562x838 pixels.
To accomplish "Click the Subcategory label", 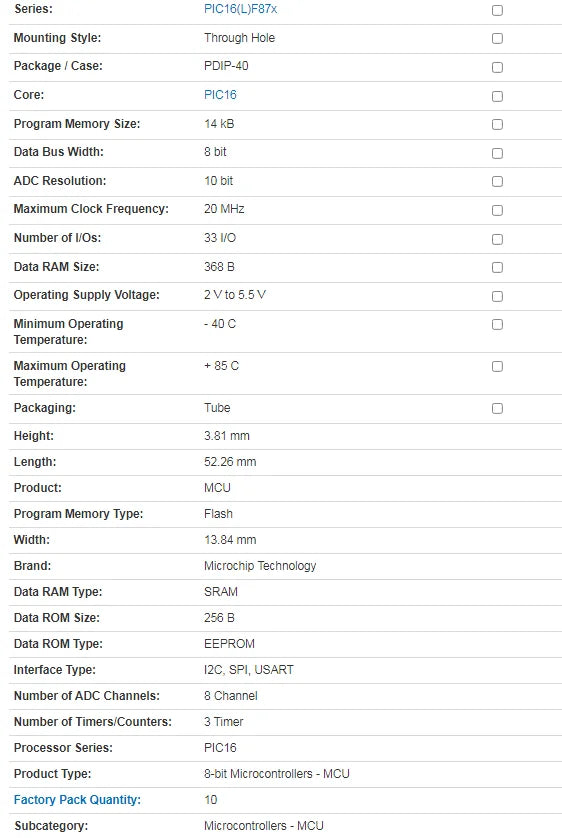I will [x=51, y=826].
